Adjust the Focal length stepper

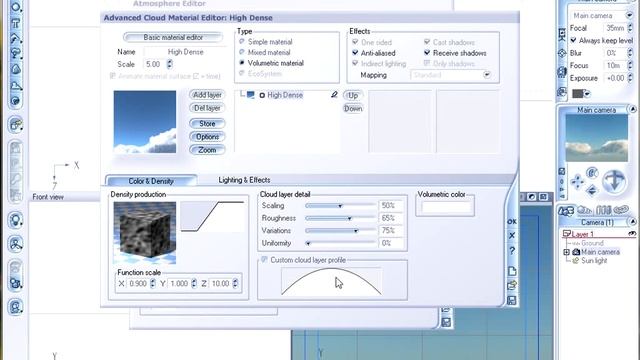click(630, 28)
